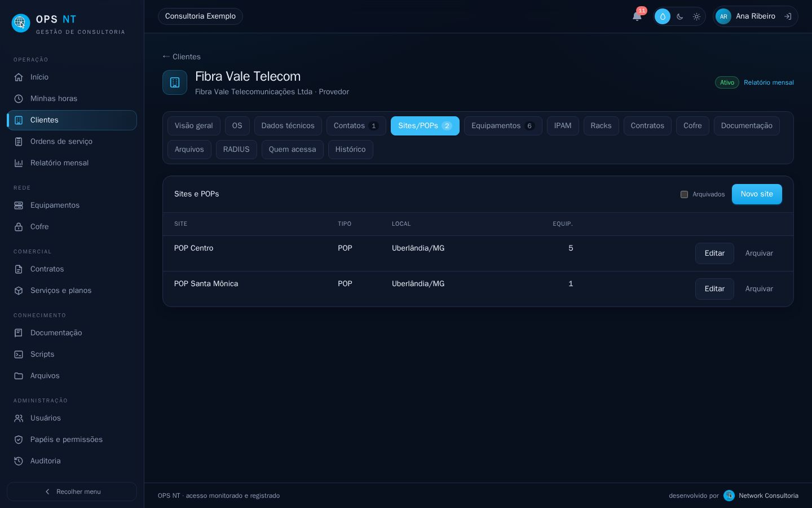
Task: Click the Ativo status badge
Action: 727,82
